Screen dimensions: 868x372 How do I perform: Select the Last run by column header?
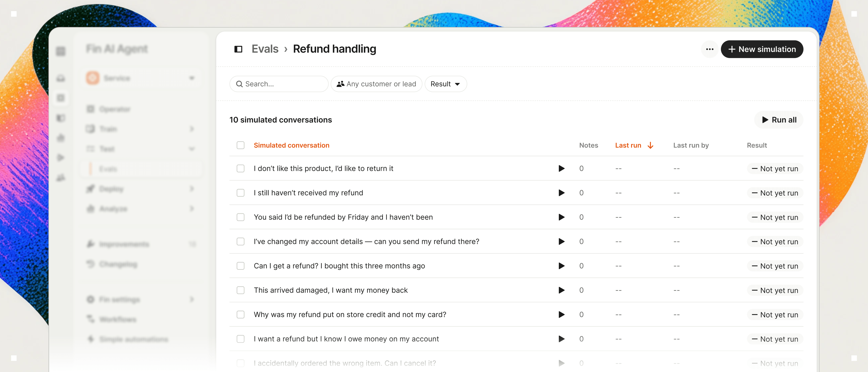click(691, 145)
